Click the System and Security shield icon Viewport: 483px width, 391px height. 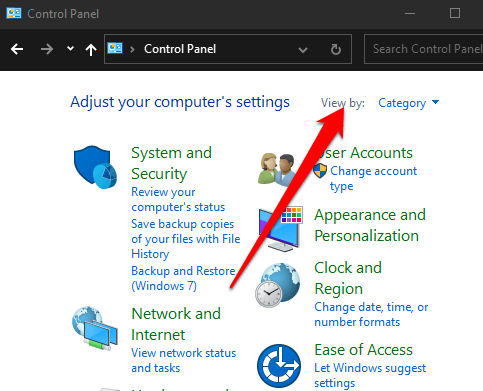coord(95,167)
